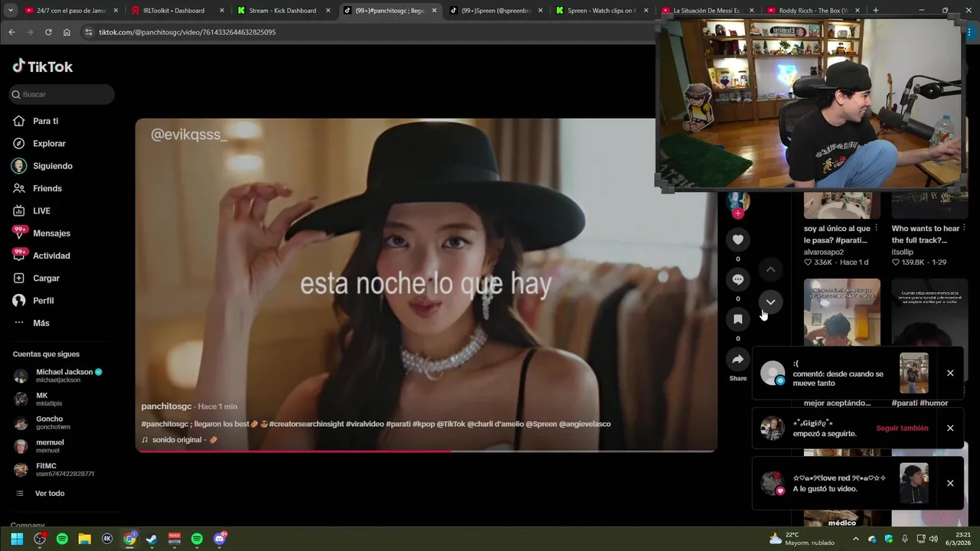Open thumbnail in 'comentó' notification
The image size is (980, 551).
914,373
